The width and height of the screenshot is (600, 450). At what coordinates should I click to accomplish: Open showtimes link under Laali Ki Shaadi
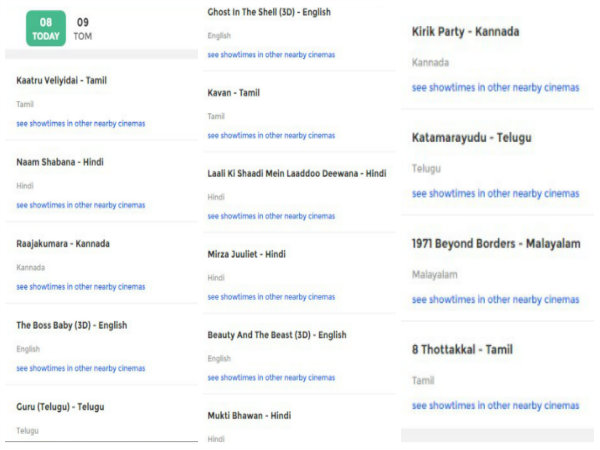click(271, 216)
